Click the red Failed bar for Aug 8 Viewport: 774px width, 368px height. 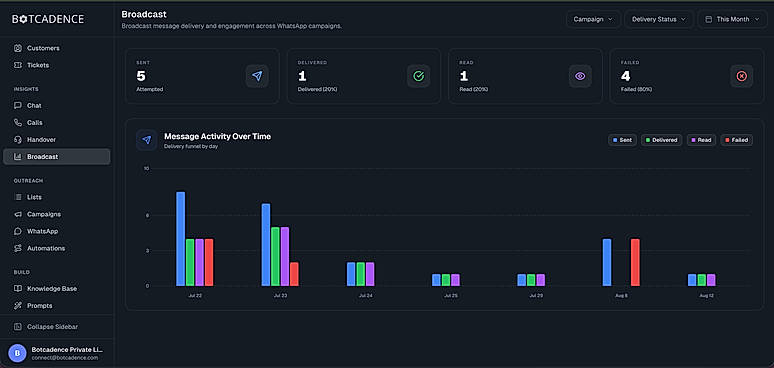tap(635, 262)
